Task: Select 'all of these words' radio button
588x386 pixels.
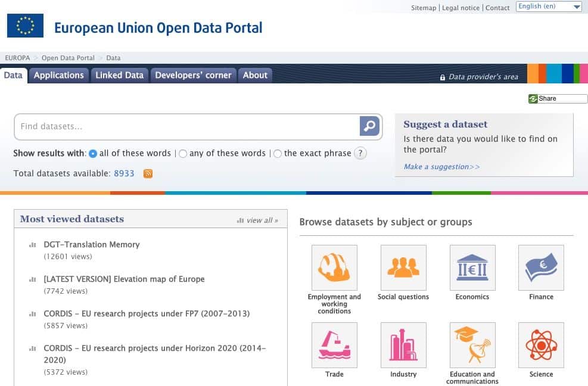Action: 93,154
